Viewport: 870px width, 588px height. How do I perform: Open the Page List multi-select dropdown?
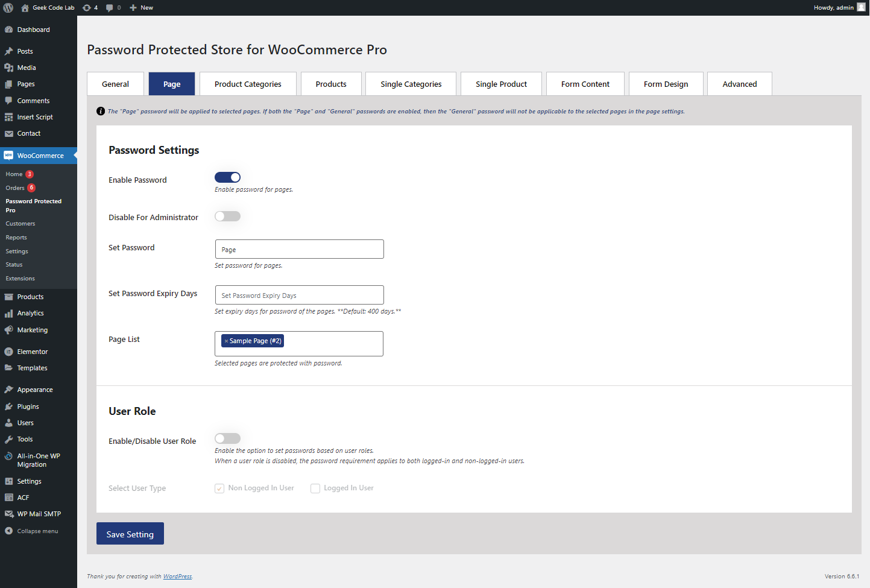(299, 344)
